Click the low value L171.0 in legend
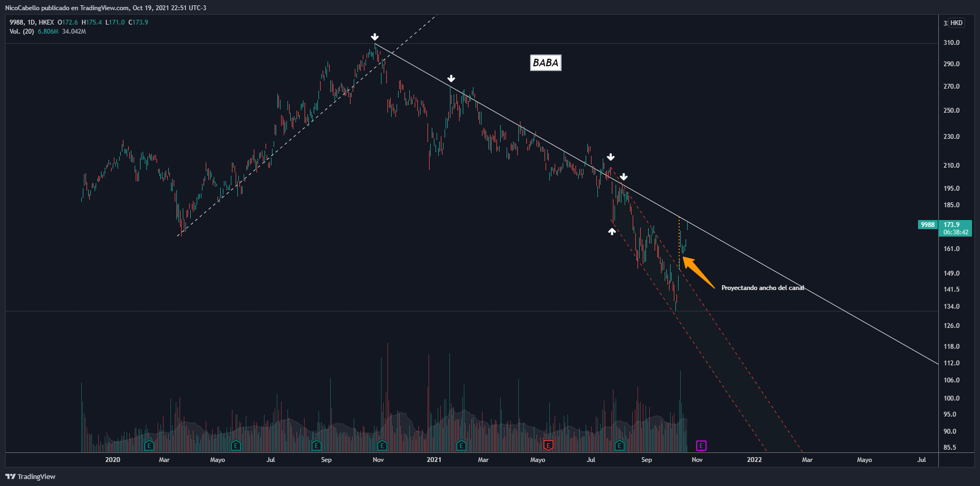Screen dimensions: 980x486 tap(115, 22)
